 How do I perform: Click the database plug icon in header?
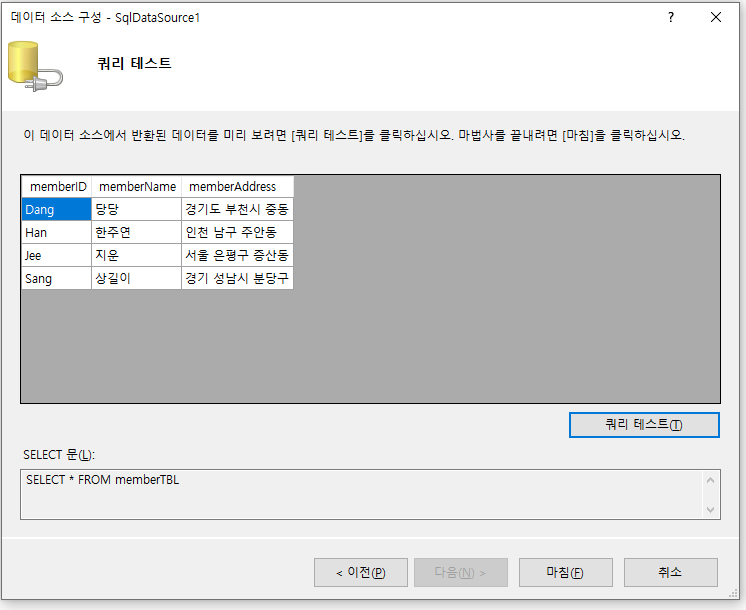[35, 67]
